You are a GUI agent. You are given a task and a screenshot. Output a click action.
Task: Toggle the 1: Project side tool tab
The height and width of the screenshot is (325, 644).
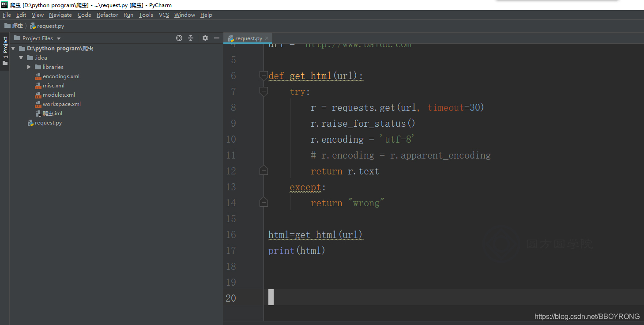click(5, 50)
